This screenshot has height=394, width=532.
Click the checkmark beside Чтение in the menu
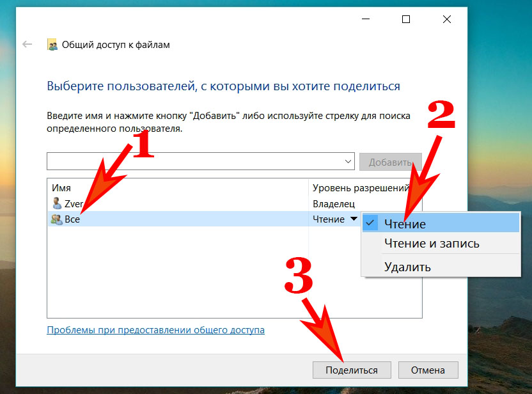pos(370,224)
